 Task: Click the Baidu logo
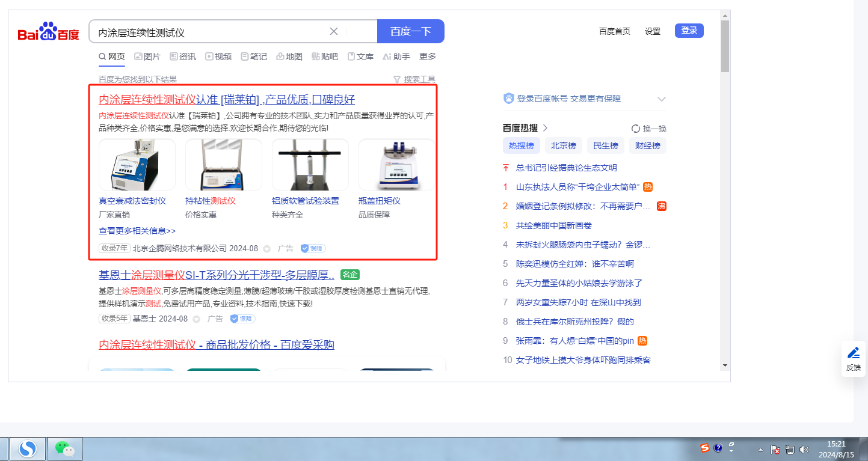coord(48,32)
